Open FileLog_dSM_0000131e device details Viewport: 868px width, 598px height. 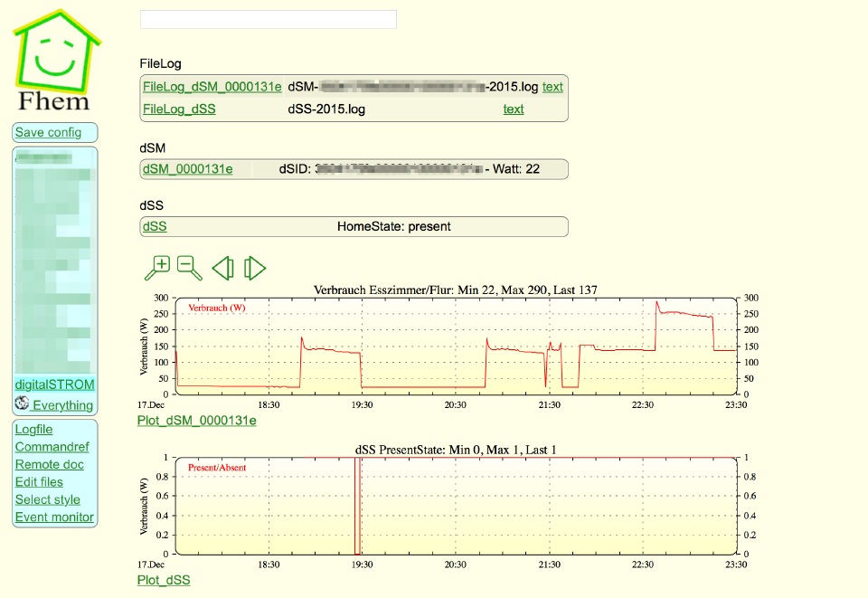tap(212, 87)
